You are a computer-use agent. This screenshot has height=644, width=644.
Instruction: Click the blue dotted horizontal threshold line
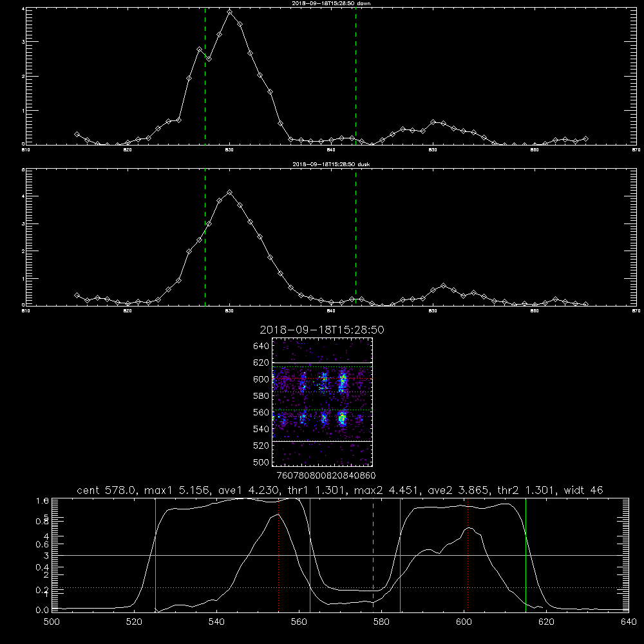[x=340, y=588]
